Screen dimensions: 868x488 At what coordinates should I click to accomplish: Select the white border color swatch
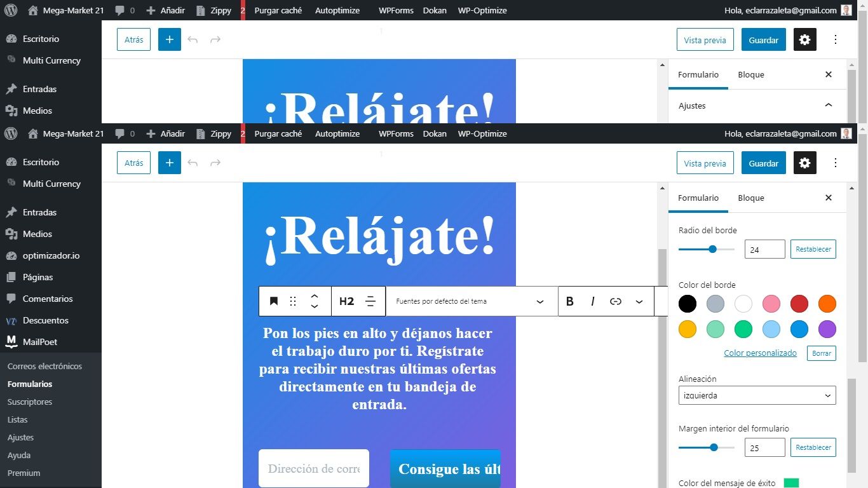[x=743, y=304]
